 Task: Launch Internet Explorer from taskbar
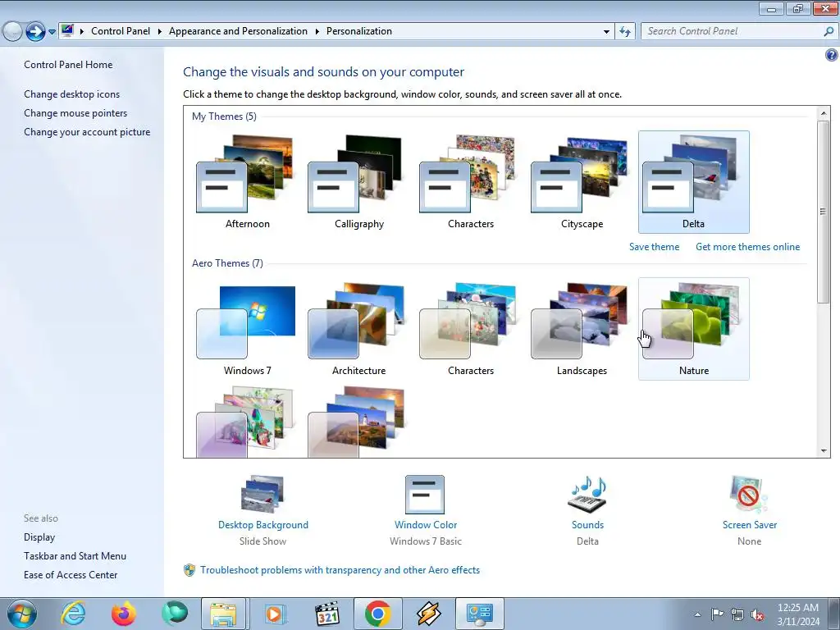[x=73, y=614]
